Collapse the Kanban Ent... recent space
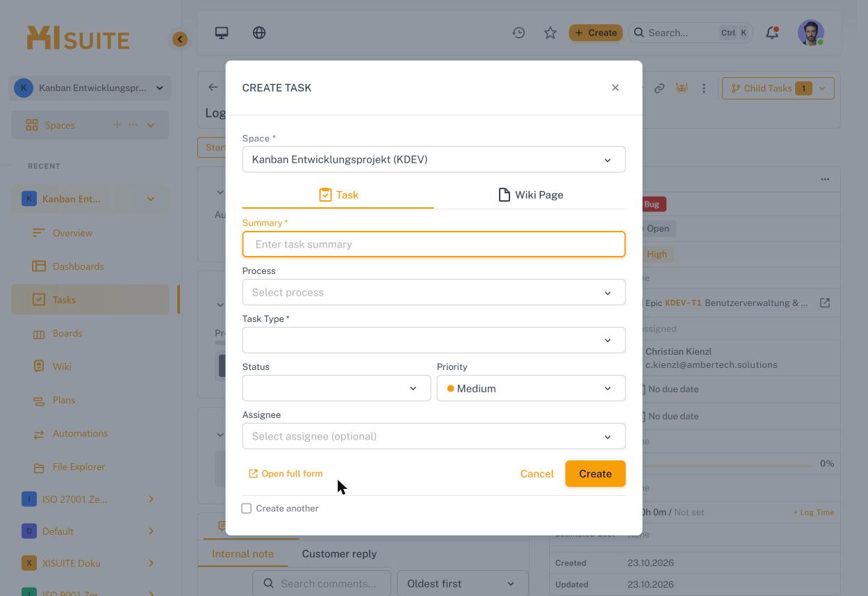The width and height of the screenshot is (868, 596). (x=151, y=199)
